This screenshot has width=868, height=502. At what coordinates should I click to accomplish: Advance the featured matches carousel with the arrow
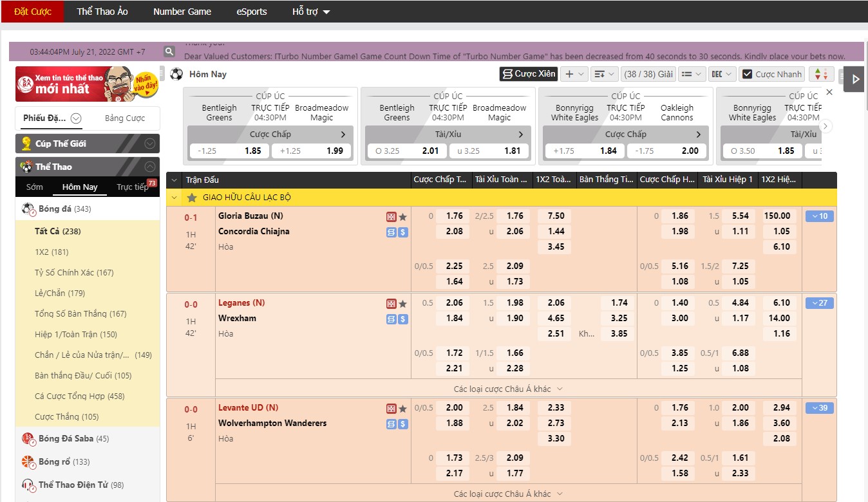(826, 126)
